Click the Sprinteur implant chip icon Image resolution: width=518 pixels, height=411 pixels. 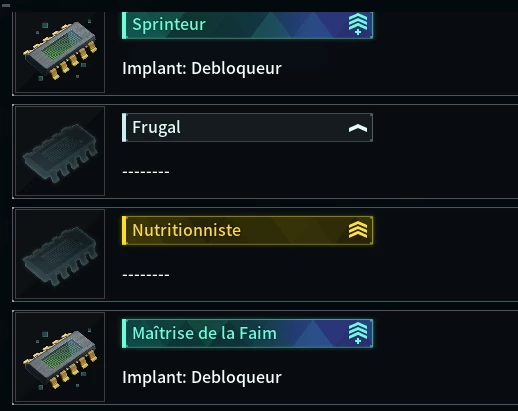point(60,50)
